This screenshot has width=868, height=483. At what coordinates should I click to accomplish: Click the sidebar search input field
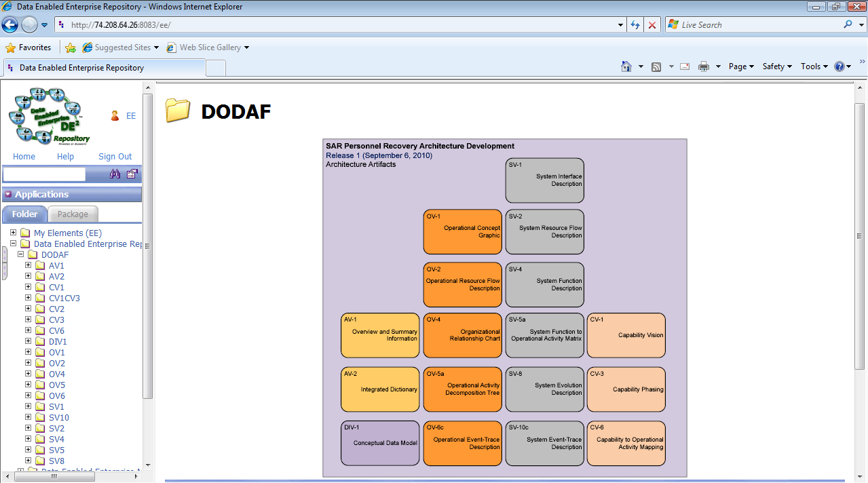point(44,174)
